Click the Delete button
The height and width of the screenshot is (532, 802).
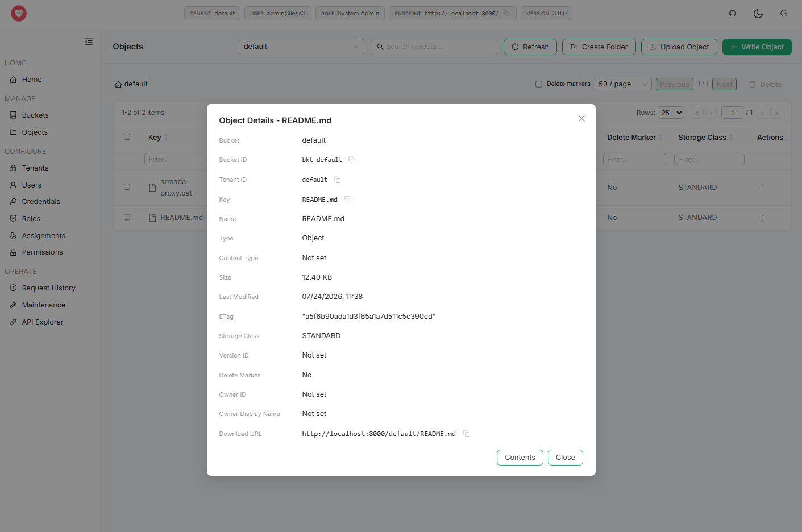pyautogui.click(x=765, y=84)
